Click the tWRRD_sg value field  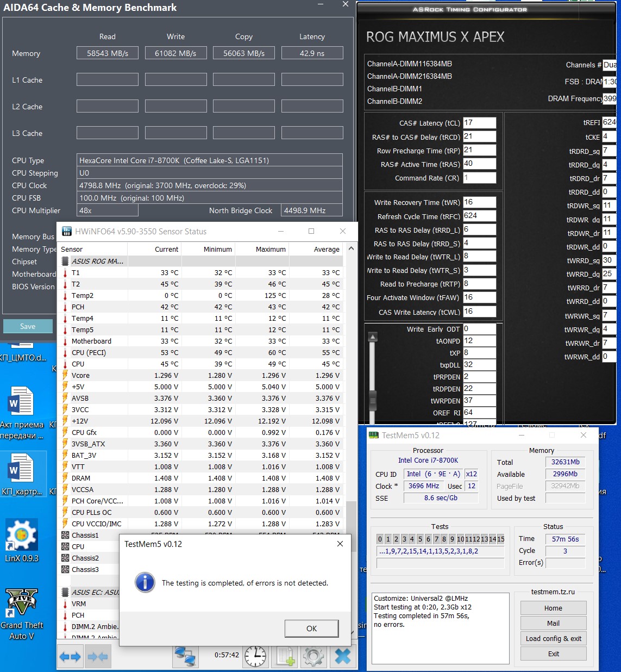(x=609, y=260)
